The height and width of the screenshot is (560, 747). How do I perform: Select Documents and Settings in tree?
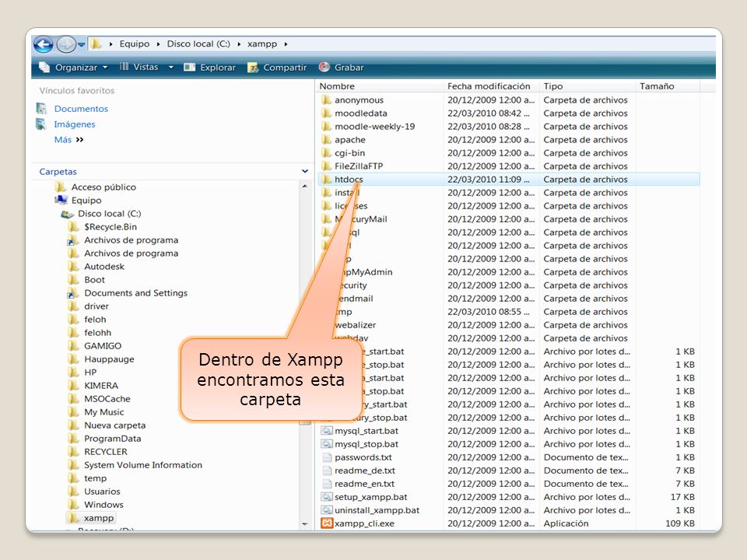[x=135, y=293]
